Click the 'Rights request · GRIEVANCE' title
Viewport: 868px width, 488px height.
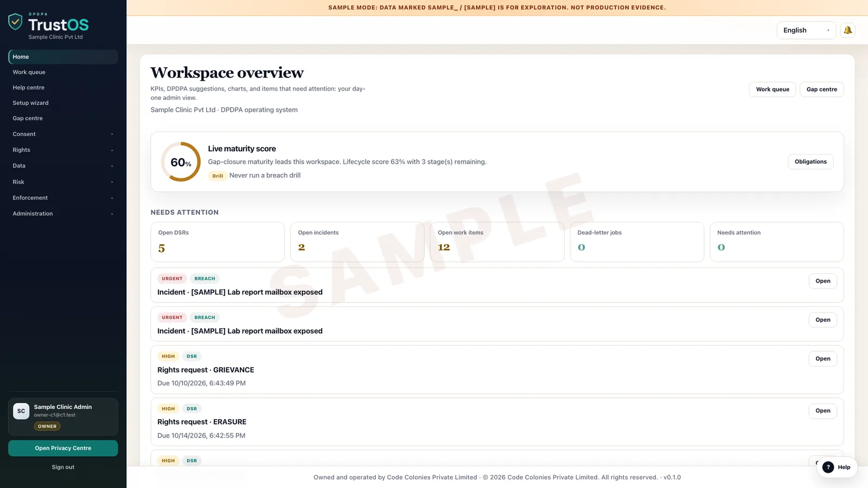pos(206,370)
